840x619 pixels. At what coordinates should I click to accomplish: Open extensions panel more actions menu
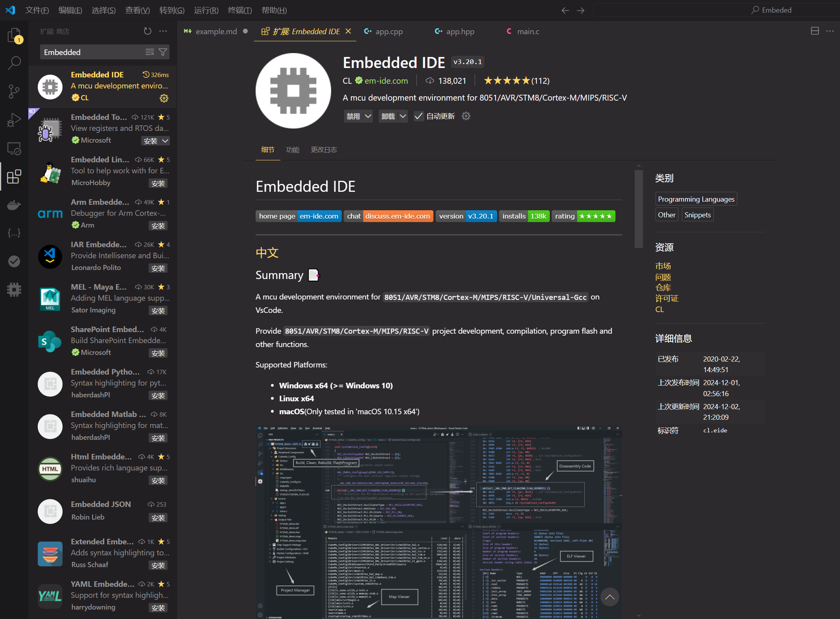point(163,31)
